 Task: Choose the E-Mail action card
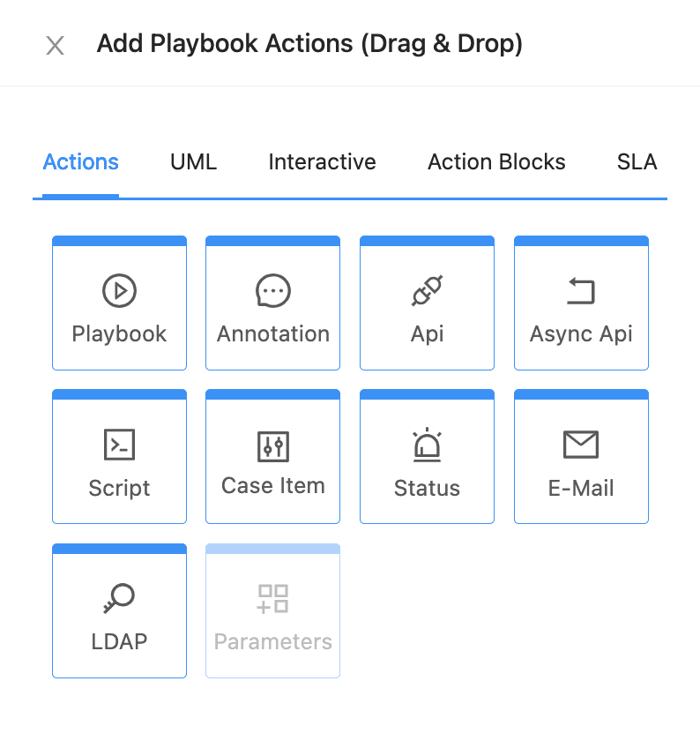click(581, 456)
